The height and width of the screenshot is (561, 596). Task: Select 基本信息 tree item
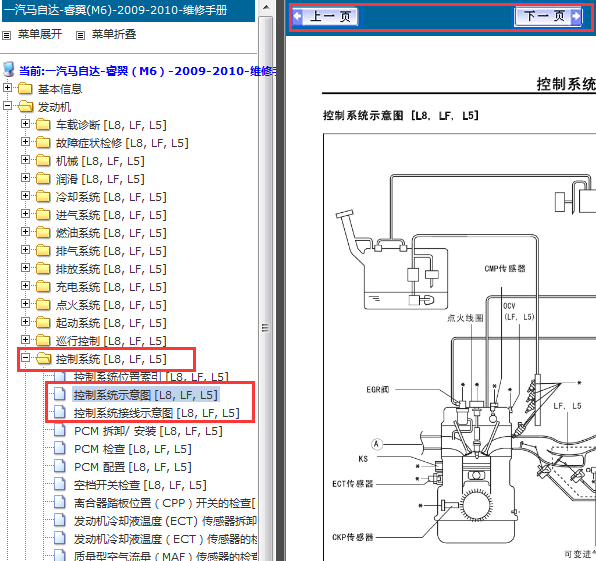(60, 89)
